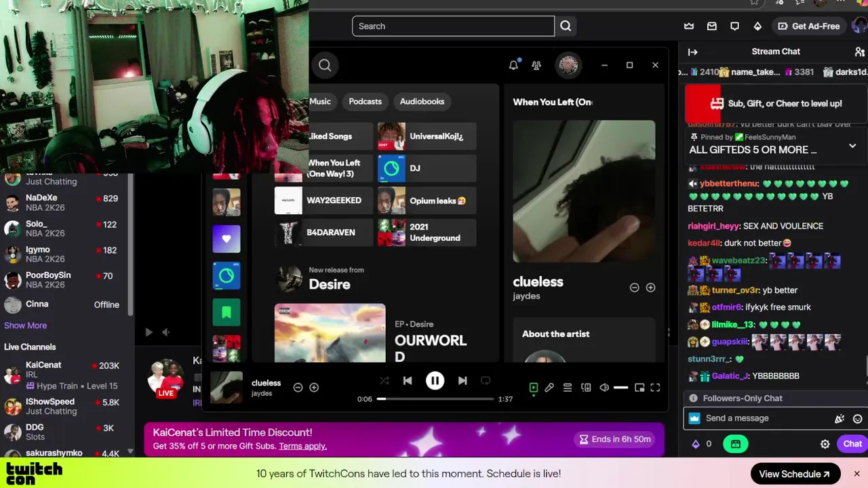Select Music filter chip in Spotify

pos(320,102)
